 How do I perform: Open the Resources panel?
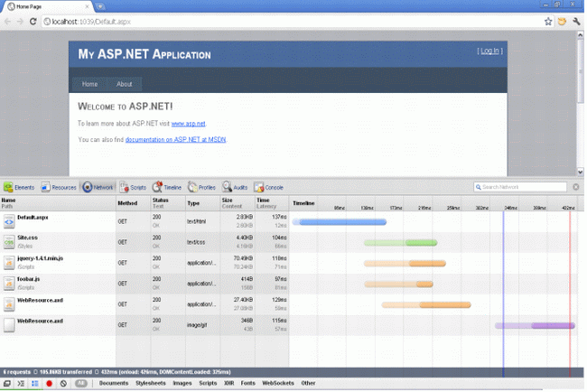pyautogui.click(x=59, y=187)
